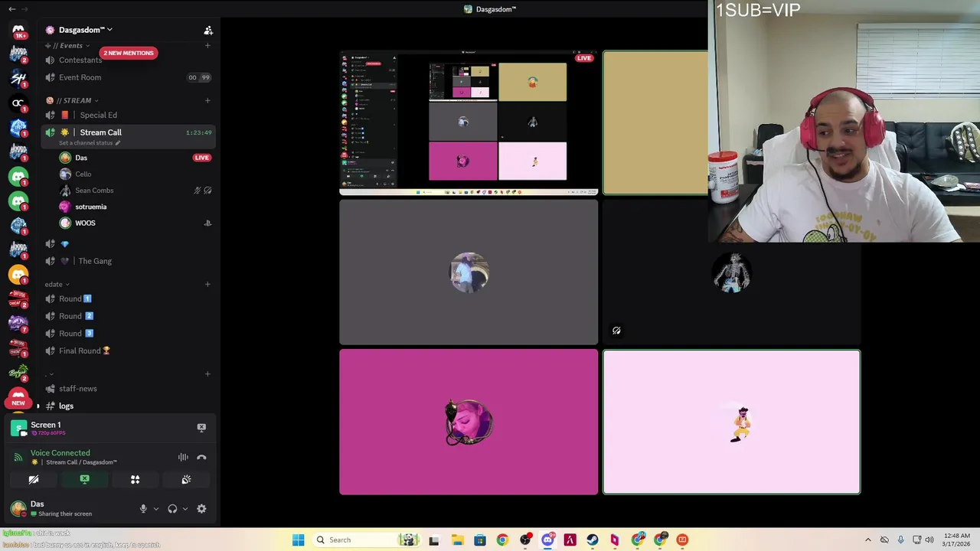
Task: Join the diamond emoji voice channel
Action: click(x=126, y=244)
